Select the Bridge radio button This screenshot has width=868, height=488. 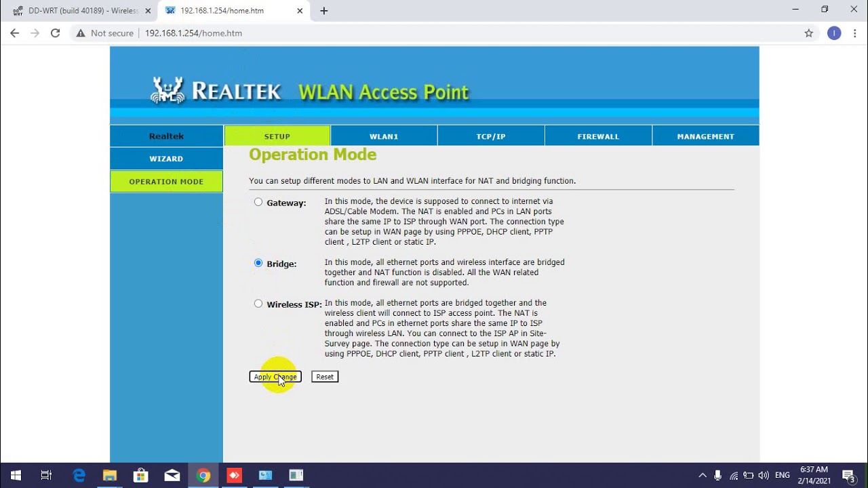(258, 263)
